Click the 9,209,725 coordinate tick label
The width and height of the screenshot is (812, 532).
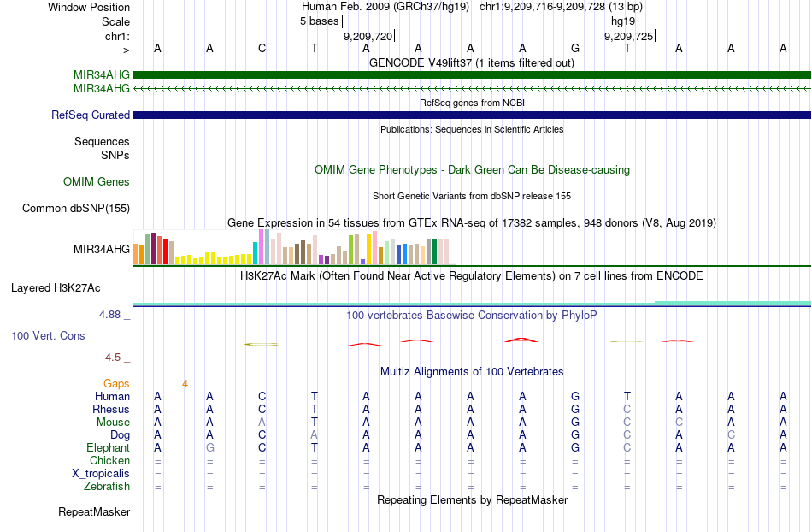629,36
